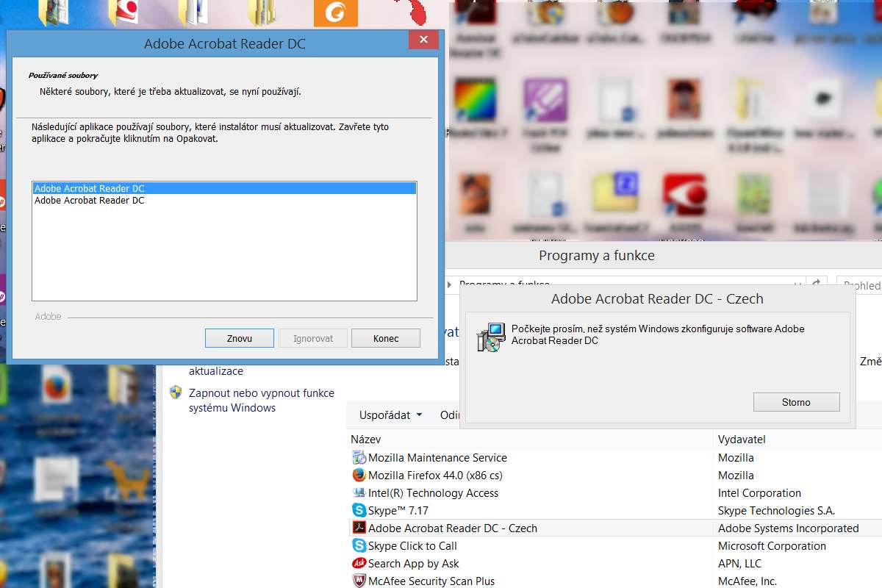Click Konec to exit the installer

[x=386, y=338]
